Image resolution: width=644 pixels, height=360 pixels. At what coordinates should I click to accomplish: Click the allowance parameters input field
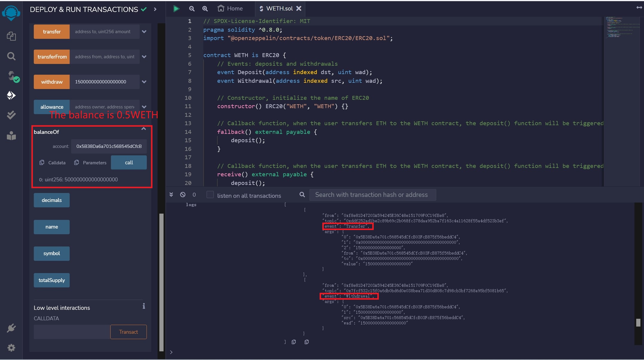pyautogui.click(x=105, y=107)
